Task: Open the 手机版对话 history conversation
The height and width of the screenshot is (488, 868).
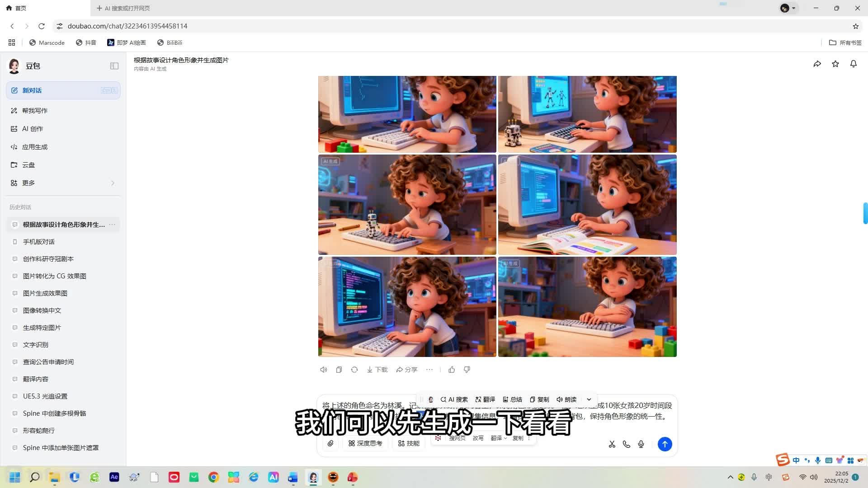Action: click(x=39, y=242)
